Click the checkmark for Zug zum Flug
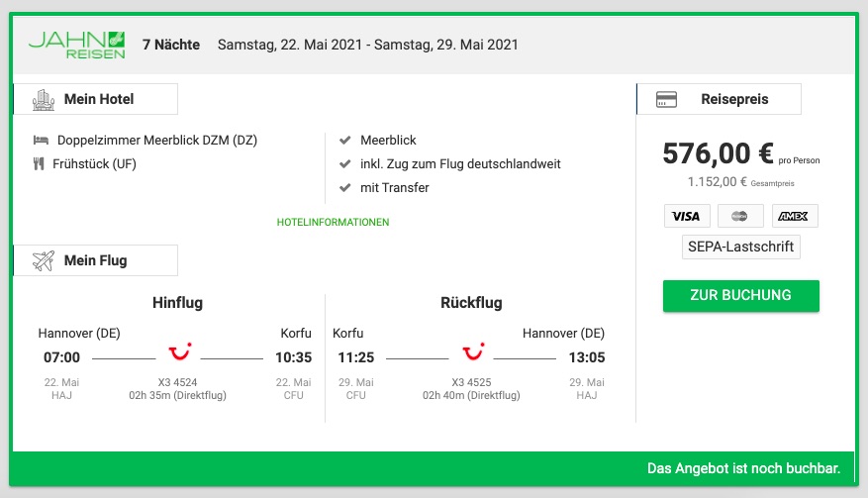Screen dimensions: 868x498 pos(344,164)
